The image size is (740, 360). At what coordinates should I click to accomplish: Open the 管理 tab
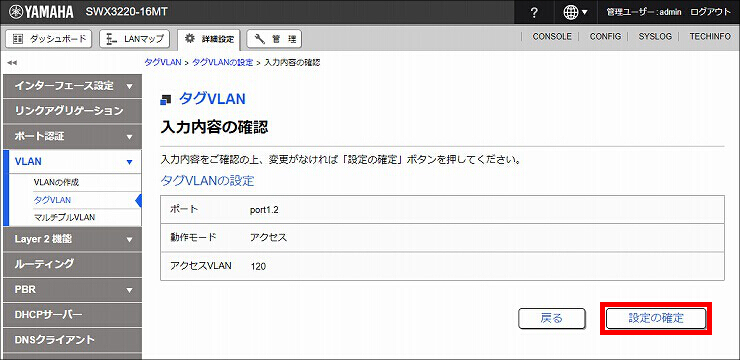(274, 39)
